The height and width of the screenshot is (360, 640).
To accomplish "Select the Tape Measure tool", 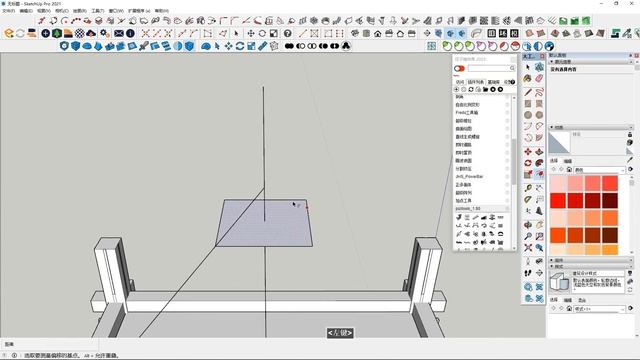I will [528, 188].
